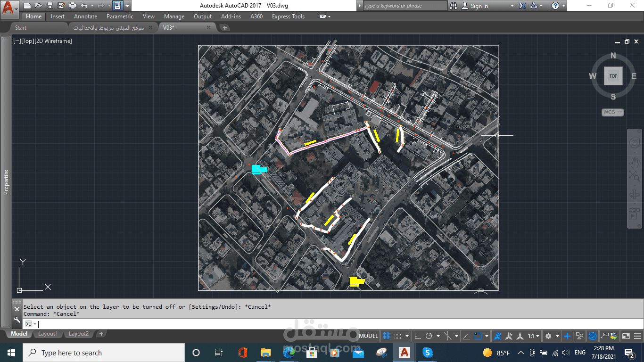The image size is (644, 362).
Task: Click the workspace switching gear icon
Action: [548, 336]
